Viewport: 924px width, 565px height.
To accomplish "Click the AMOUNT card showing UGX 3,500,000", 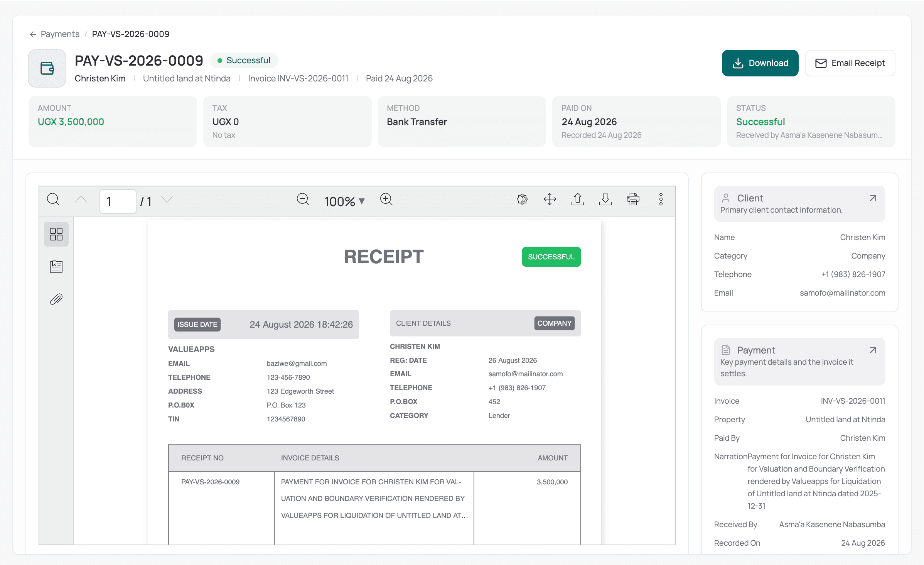I will coord(113,122).
